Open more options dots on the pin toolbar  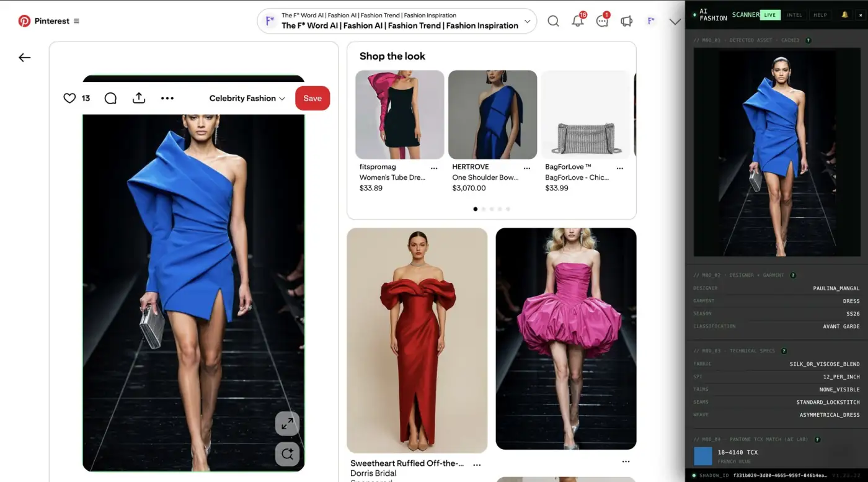167,98
